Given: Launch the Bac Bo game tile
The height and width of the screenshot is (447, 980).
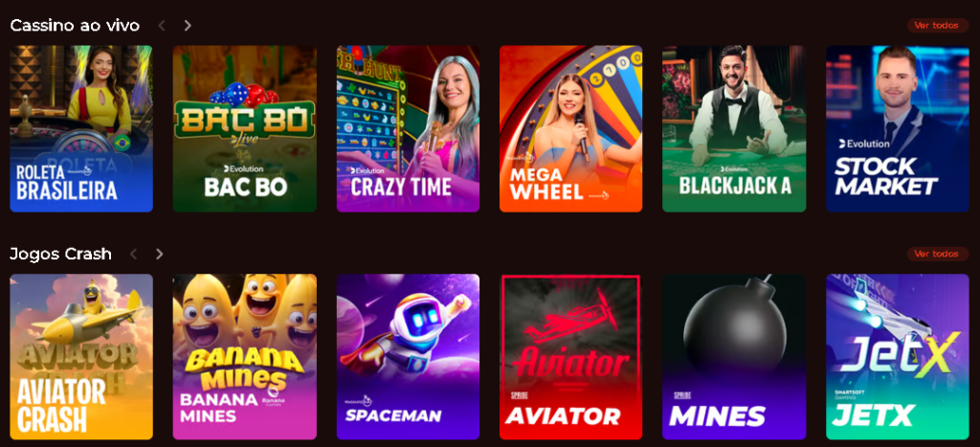Looking at the screenshot, I should (245, 129).
